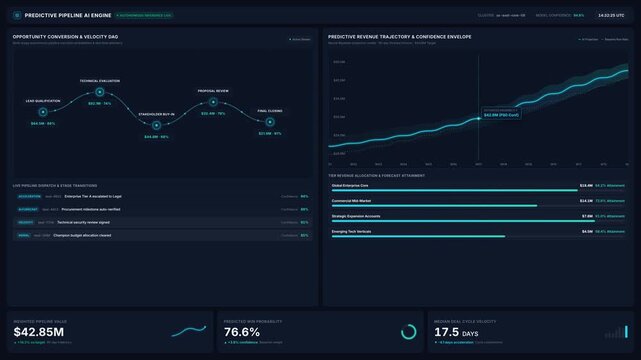This screenshot has width=641, height=360.
Task: Open the Enterprise Tier A escalated to Legal row
Action: 162,197
